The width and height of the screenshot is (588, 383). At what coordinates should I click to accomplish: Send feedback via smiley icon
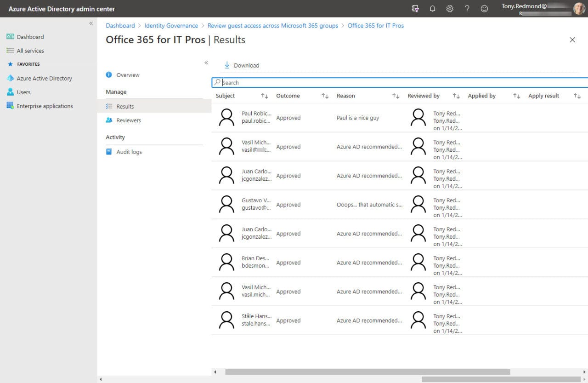point(484,9)
